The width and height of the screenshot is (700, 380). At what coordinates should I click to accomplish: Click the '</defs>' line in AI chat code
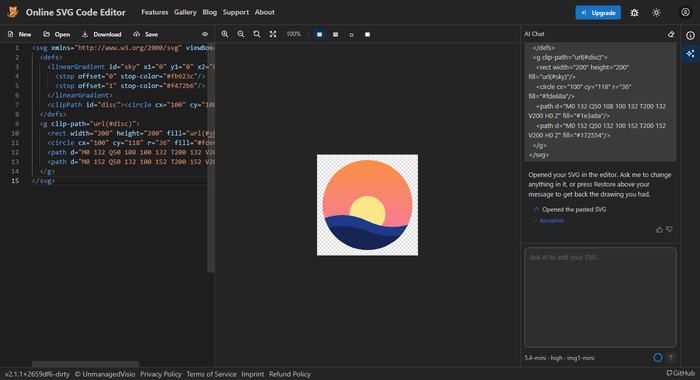[544, 48]
